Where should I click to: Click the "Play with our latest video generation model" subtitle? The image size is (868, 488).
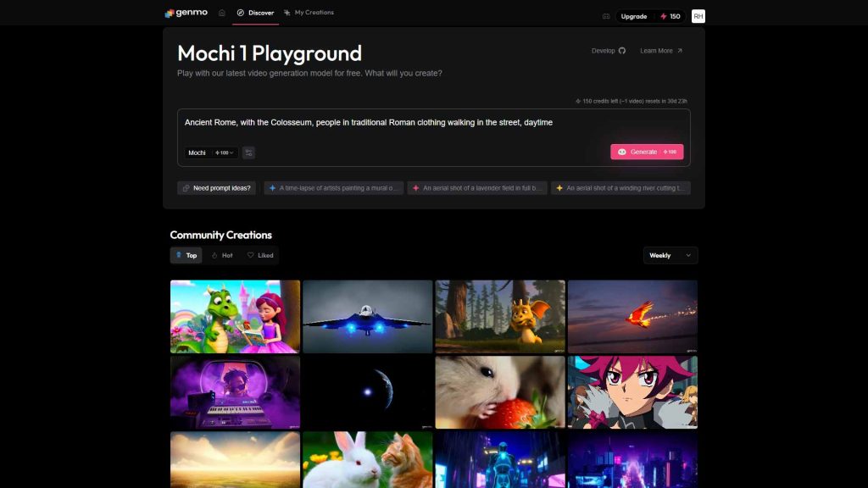[309, 74]
